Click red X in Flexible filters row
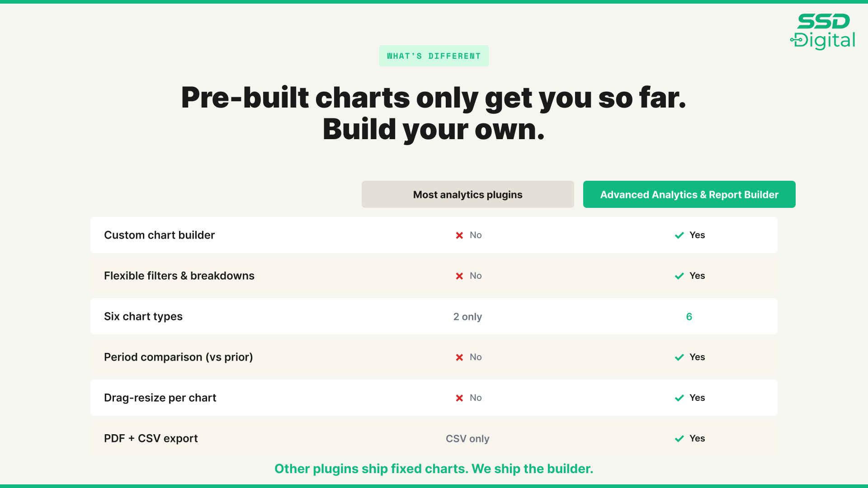 pyautogui.click(x=459, y=276)
